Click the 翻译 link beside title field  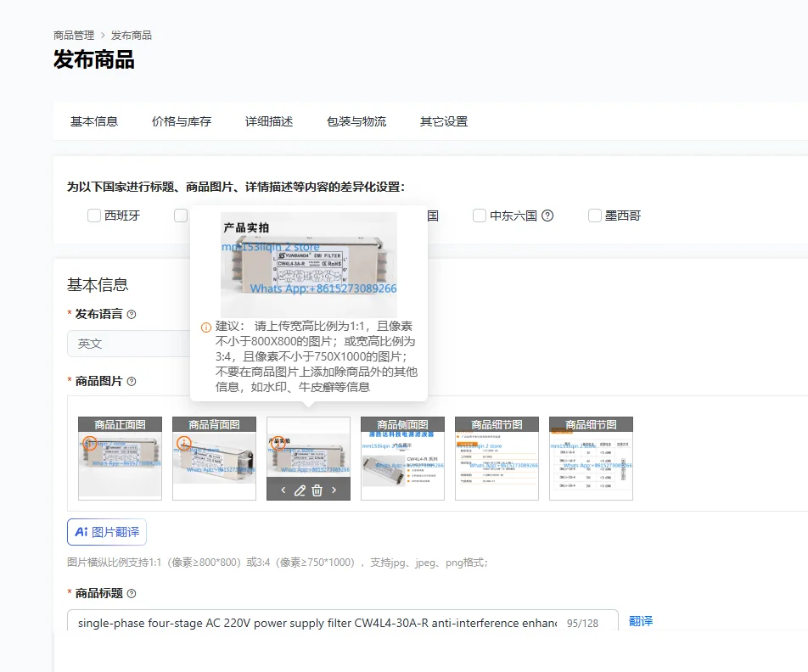[641, 621]
